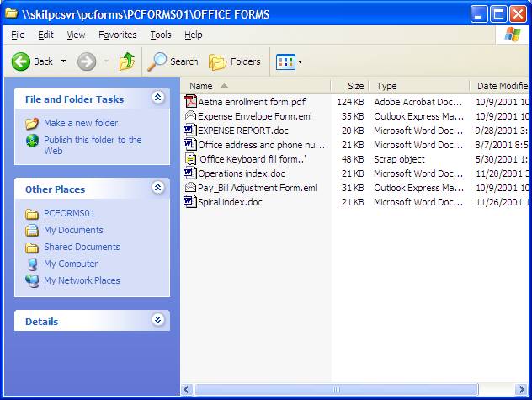532x400 pixels.
Task: Go up one folder level icon
Action: 127,61
